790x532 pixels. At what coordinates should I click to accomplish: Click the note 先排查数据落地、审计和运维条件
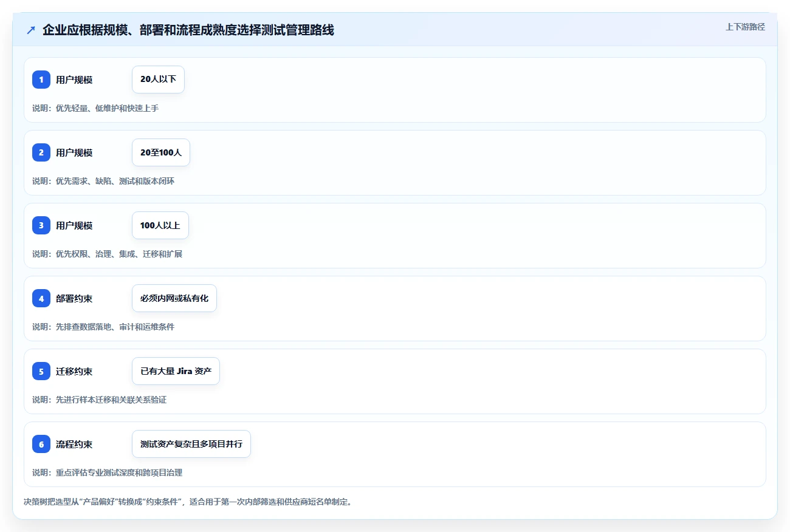[x=115, y=327]
